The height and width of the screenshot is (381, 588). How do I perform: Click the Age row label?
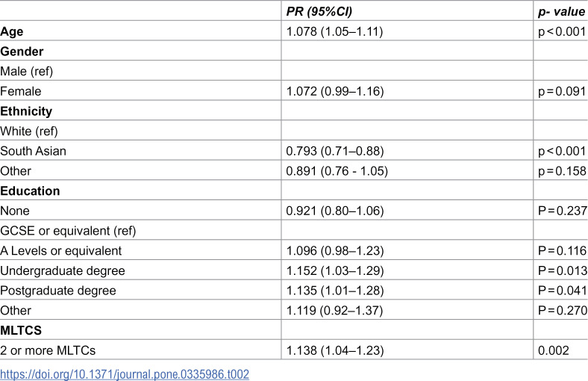[12, 31]
